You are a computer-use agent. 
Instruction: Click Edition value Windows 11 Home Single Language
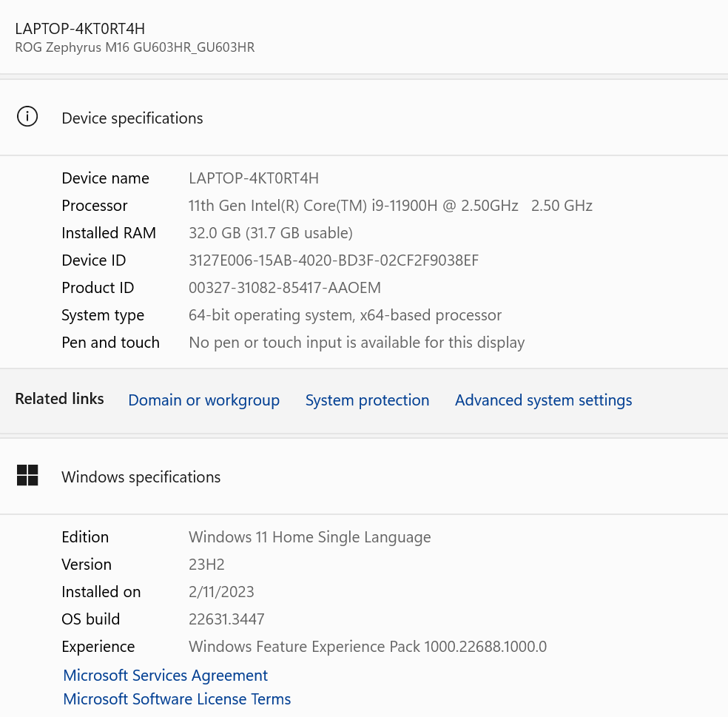[310, 537]
